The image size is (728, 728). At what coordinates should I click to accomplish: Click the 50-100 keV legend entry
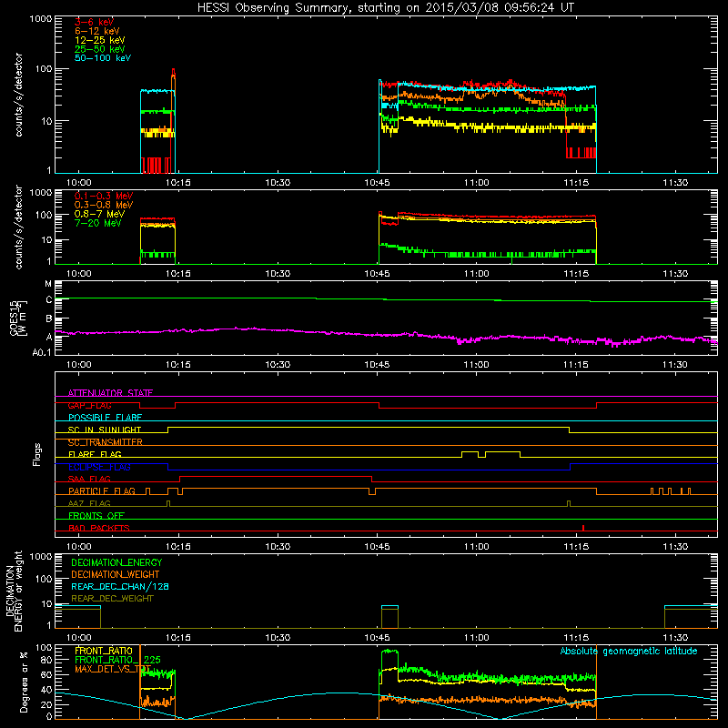[103, 58]
